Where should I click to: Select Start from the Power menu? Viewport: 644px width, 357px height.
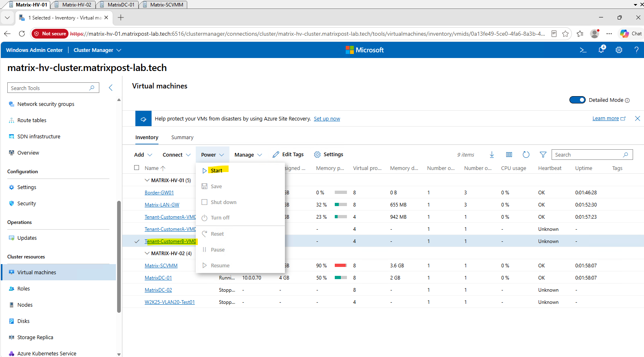click(216, 170)
